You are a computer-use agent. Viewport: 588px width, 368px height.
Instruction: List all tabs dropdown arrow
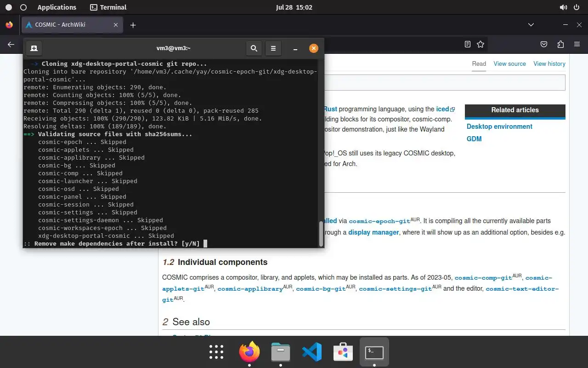pyautogui.click(x=531, y=25)
